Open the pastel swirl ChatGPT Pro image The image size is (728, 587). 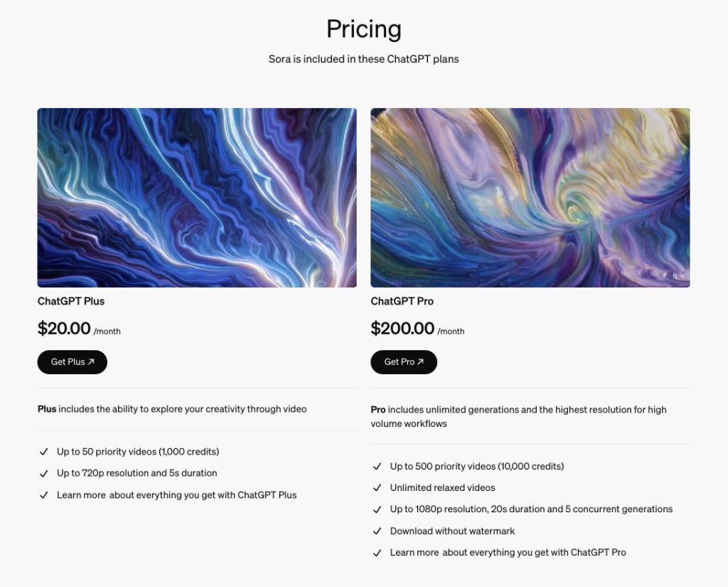point(530,198)
